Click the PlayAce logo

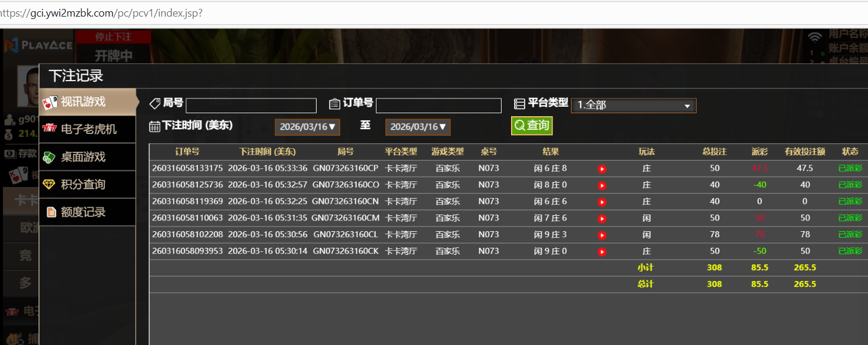click(39, 45)
